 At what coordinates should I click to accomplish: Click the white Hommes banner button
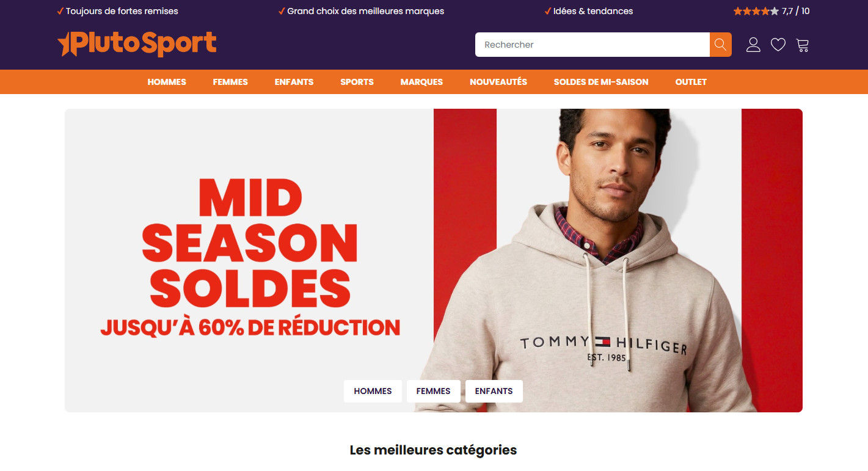tap(373, 391)
